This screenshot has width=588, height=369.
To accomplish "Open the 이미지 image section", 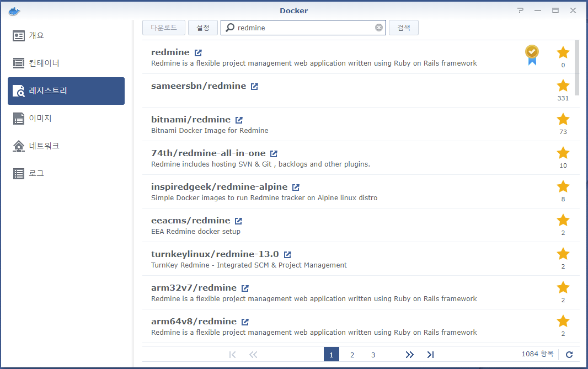I will click(66, 118).
